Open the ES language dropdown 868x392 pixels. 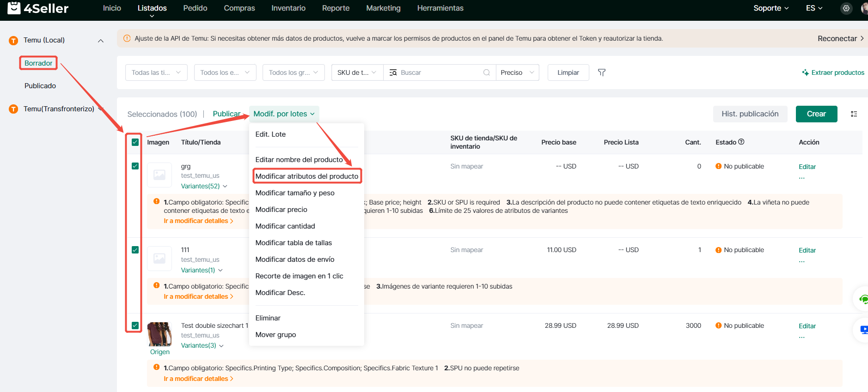tap(814, 8)
